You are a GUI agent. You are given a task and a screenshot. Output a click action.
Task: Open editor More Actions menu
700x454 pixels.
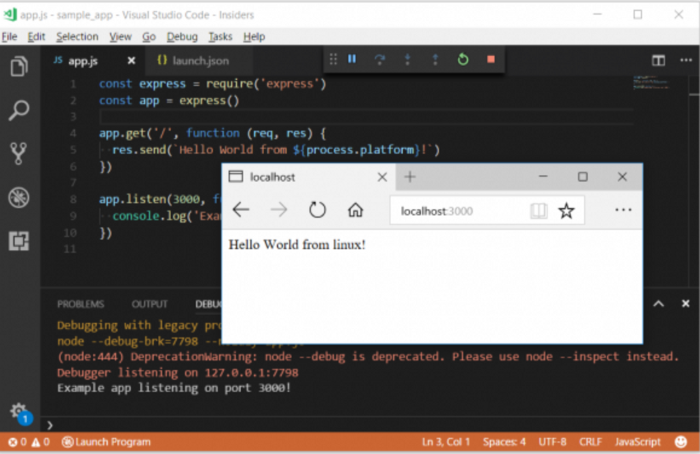tap(686, 60)
